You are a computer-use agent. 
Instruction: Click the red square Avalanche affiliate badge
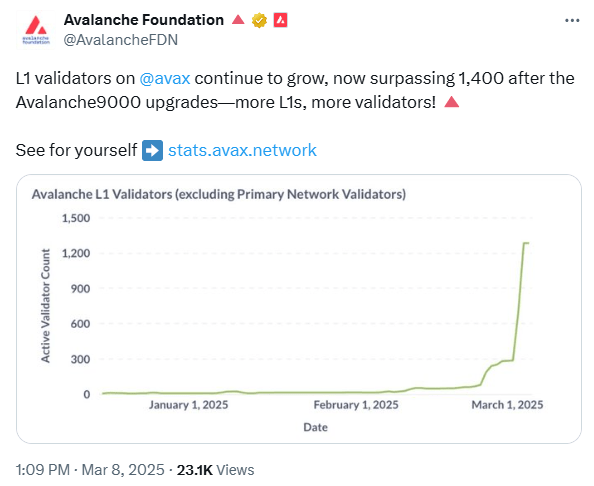pyautogui.click(x=280, y=20)
